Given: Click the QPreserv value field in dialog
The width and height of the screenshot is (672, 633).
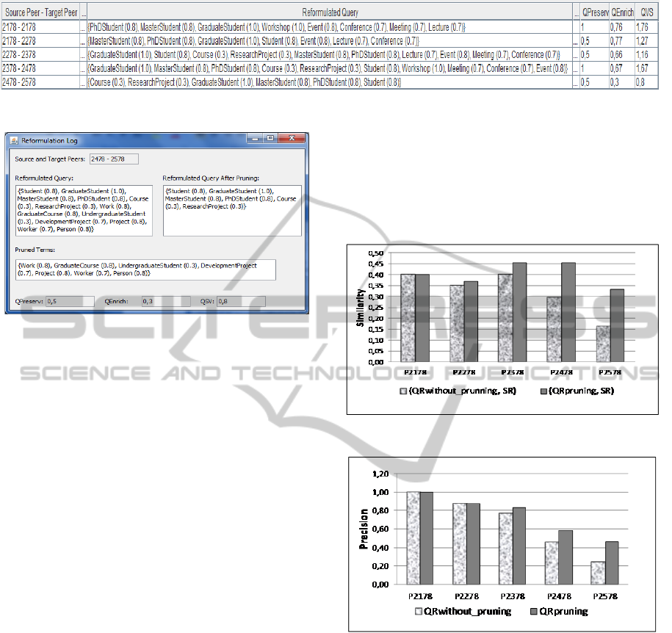Looking at the screenshot, I should 70,301.
